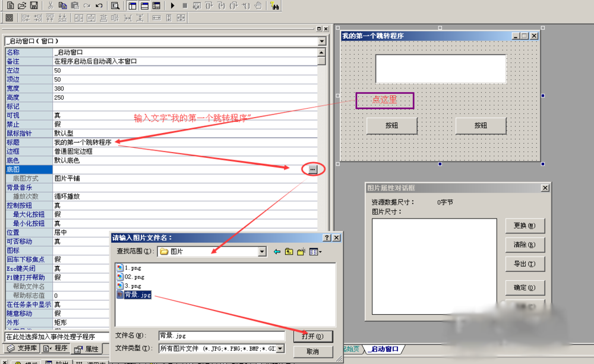Click the 打开 button in file dialog
This screenshot has height=364, width=594.
click(312, 336)
